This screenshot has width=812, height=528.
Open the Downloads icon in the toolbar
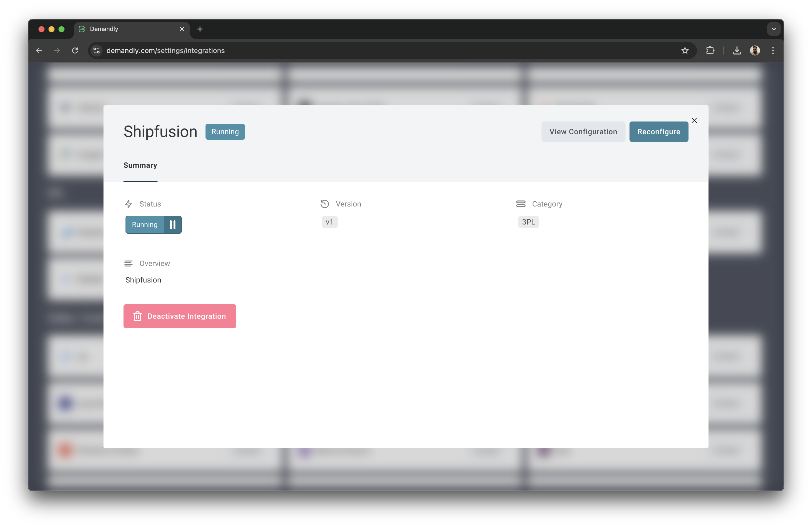click(737, 50)
